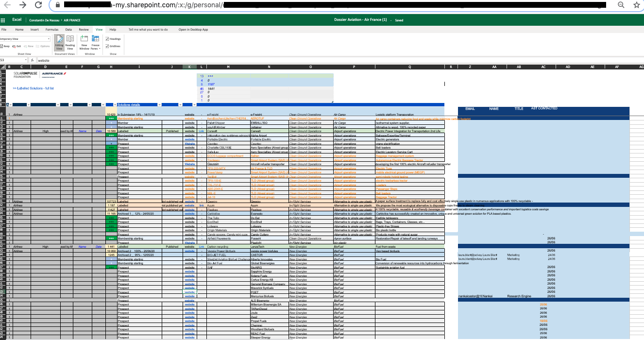644x340 pixels.
Task: Switch to the Home ribbon tab
Action: tap(19, 30)
